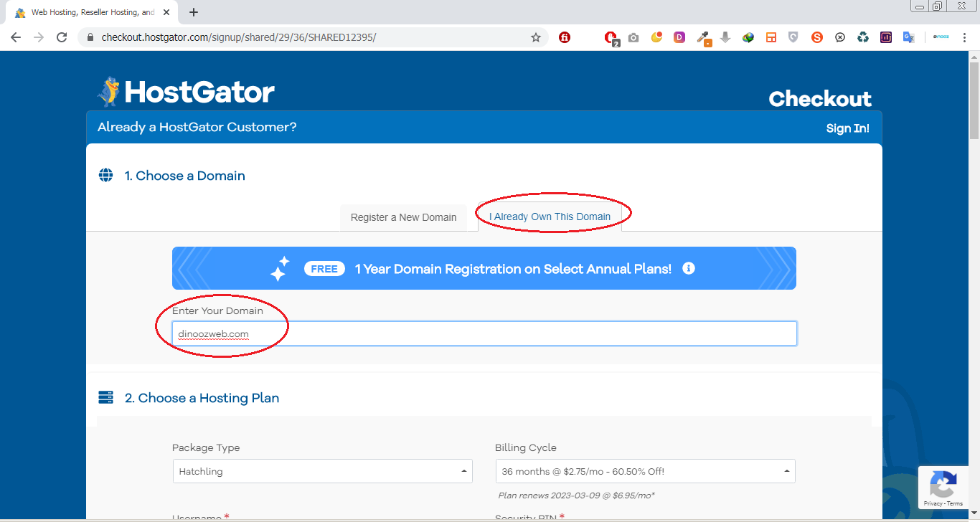Click the address bar URL

[x=238, y=37]
